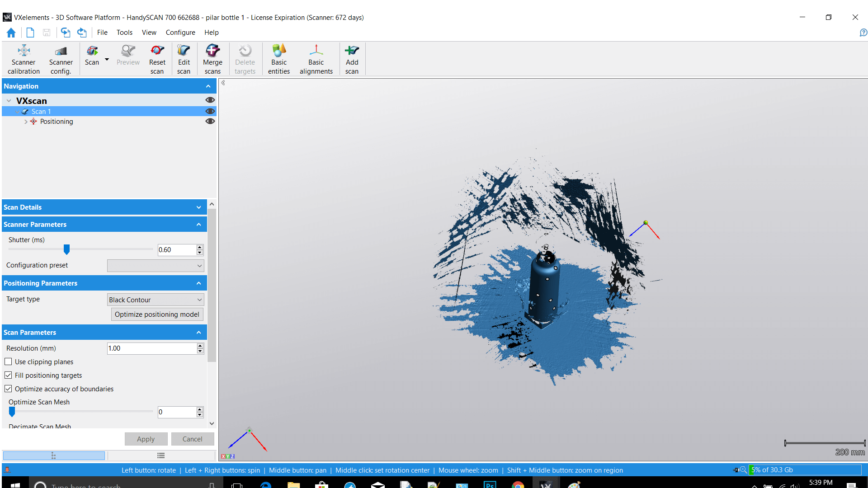Open the Tools menu

click(124, 33)
